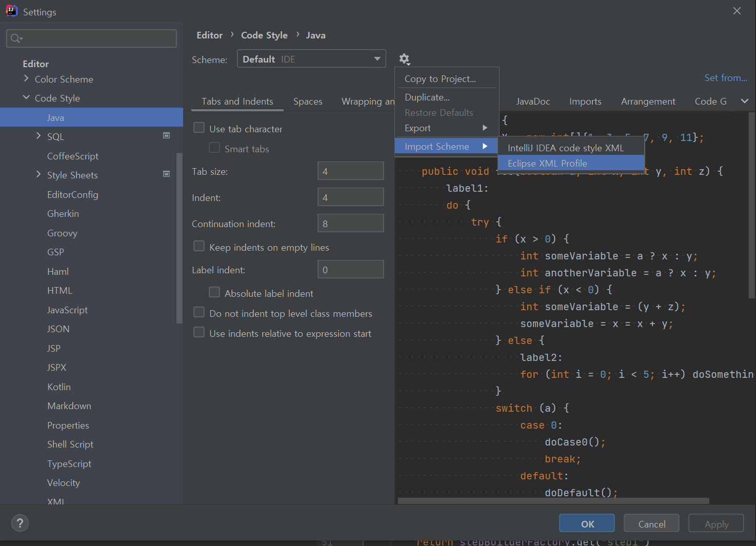This screenshot has height=546, width=756.
Task: Click the Continuation indent field
Action: point(351,224)
